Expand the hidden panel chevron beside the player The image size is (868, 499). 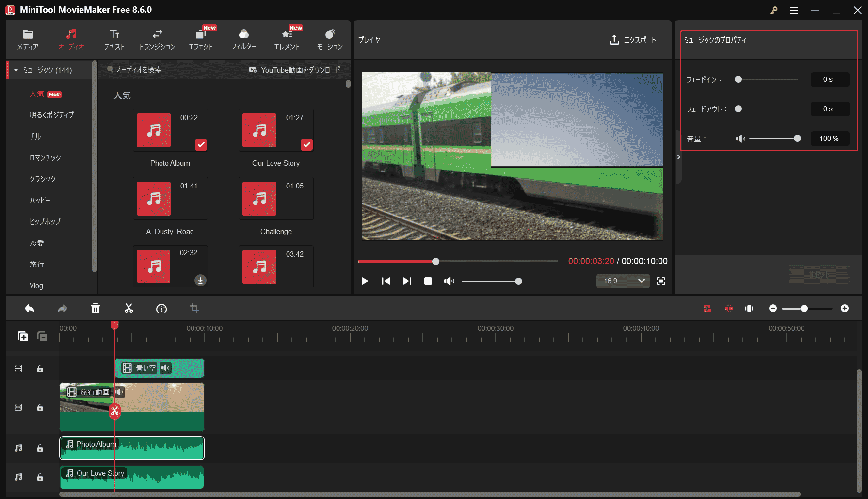[678, 157]
